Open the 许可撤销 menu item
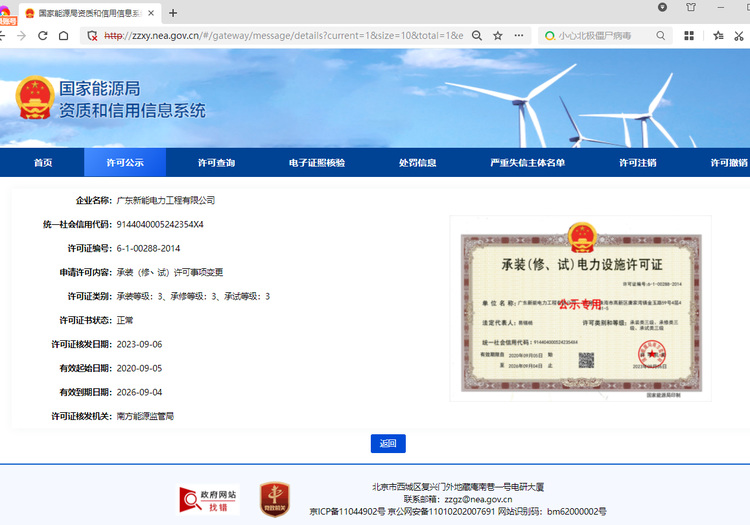Image resolution: width=750 pixels, height=525 pixels. coord(729,163)
